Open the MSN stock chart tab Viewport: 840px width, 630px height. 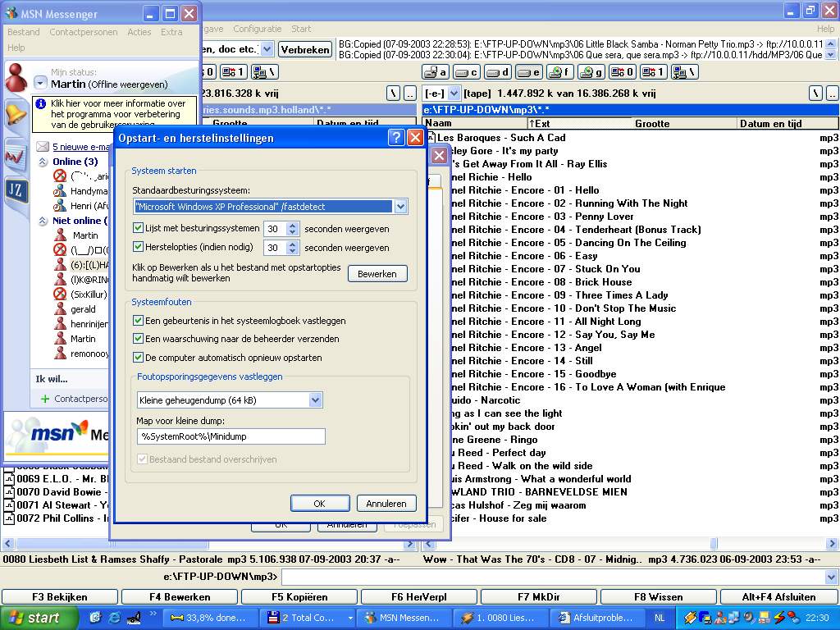pyautogui.click(x=16, y=157)
